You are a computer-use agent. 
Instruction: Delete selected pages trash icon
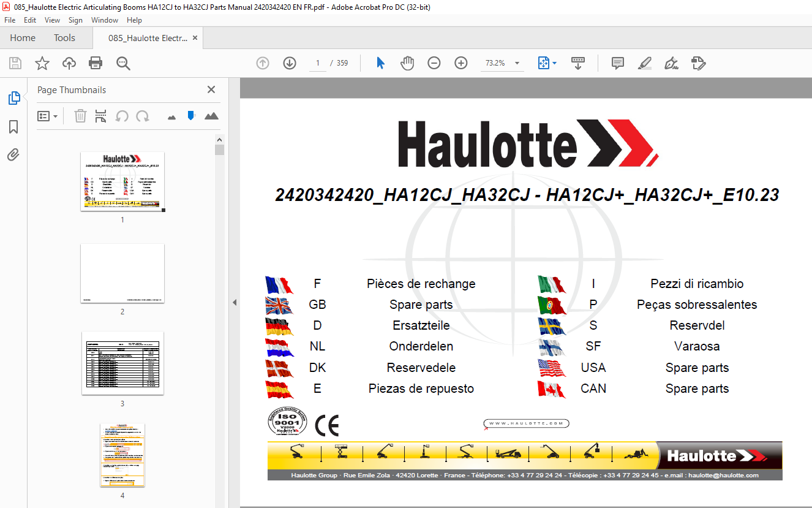point(80,116)
